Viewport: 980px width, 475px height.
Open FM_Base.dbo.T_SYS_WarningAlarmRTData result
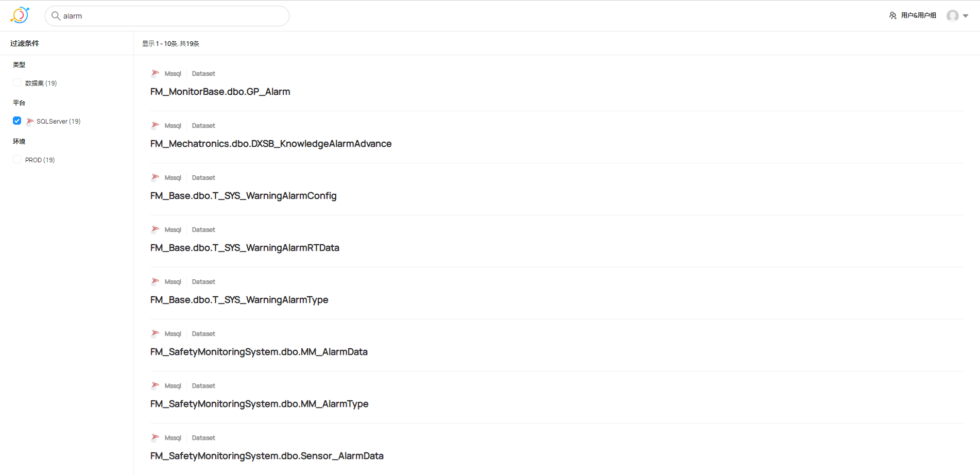click(x=245, y=248)
